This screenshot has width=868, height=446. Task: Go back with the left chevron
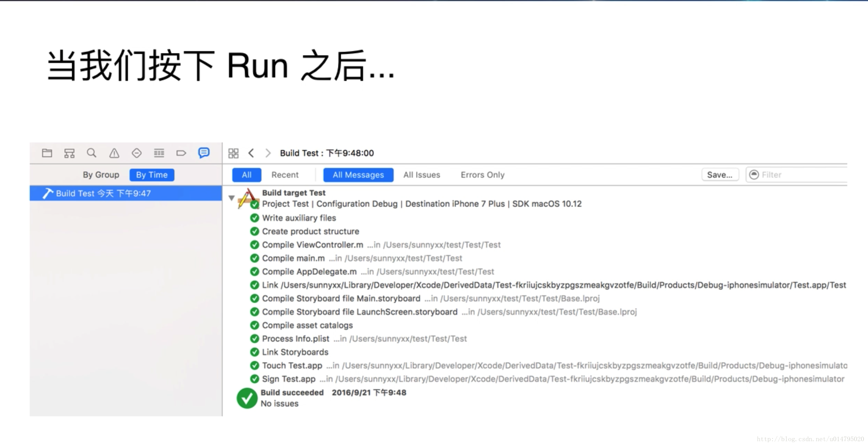[251, 153]
